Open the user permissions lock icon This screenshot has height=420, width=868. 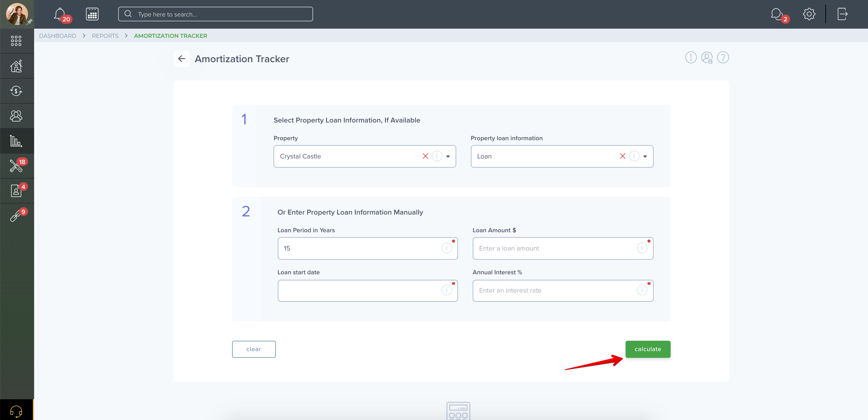pyautogui.click(x=707, y=58)
